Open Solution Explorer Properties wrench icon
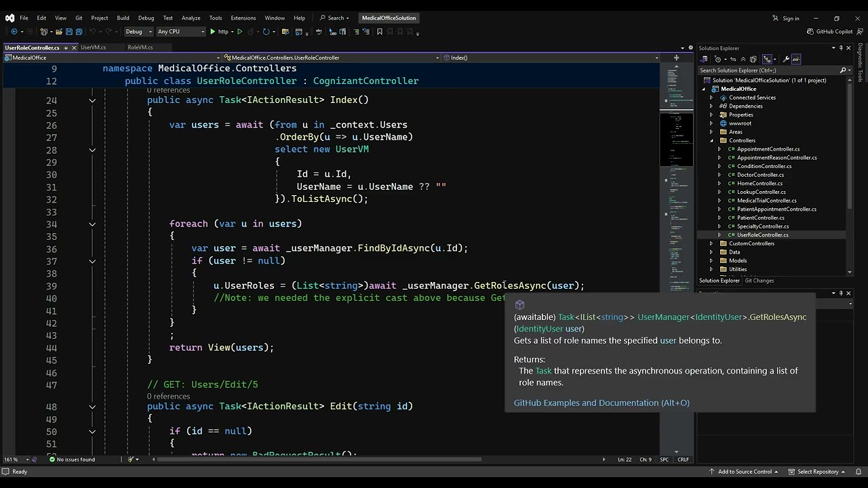The width and height of the screenshot is (868, 488). point(785,59)
